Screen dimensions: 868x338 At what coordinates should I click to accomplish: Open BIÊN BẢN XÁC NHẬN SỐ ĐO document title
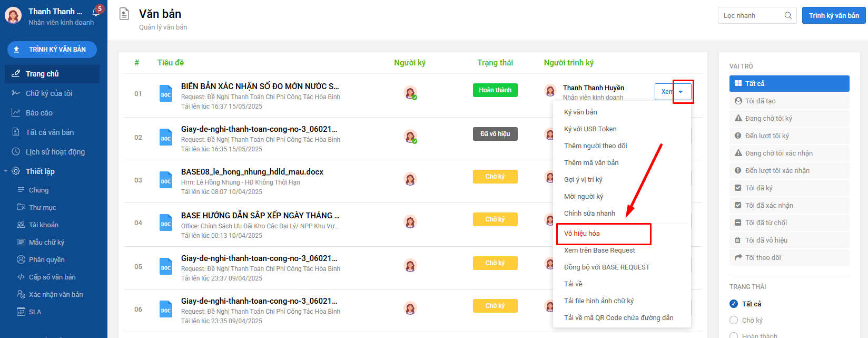(x=260, y=86)
